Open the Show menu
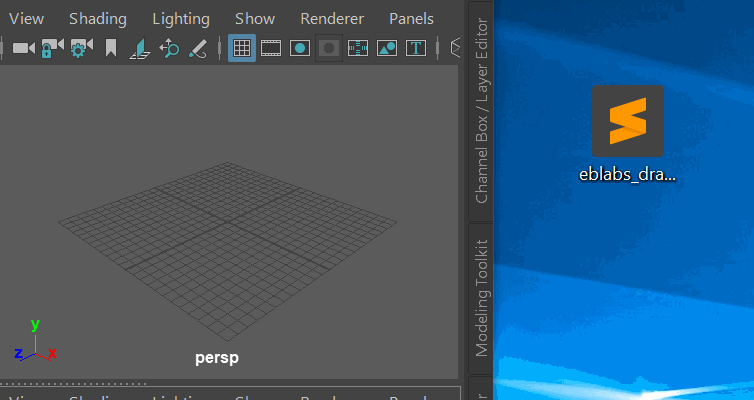This screenshot has height=400, width=754. [x=255, y=19]
